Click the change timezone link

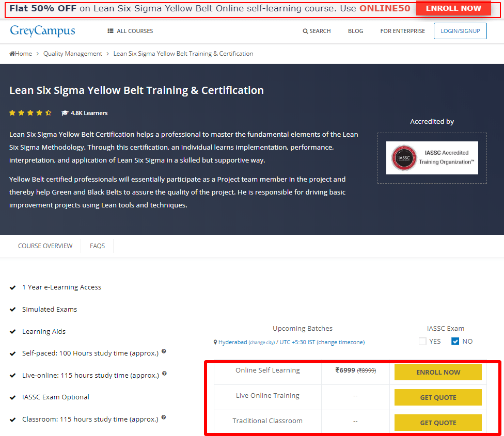point(341,342)
